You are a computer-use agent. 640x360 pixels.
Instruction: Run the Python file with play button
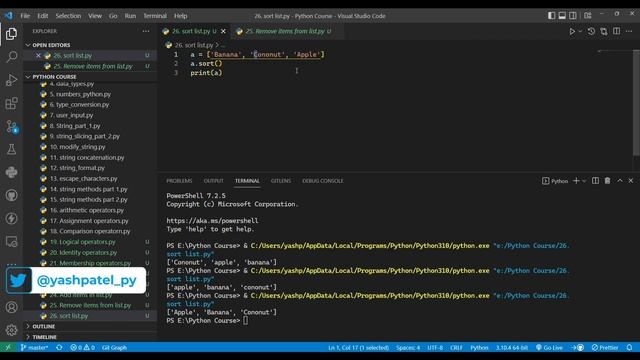[x=572, y=31]
